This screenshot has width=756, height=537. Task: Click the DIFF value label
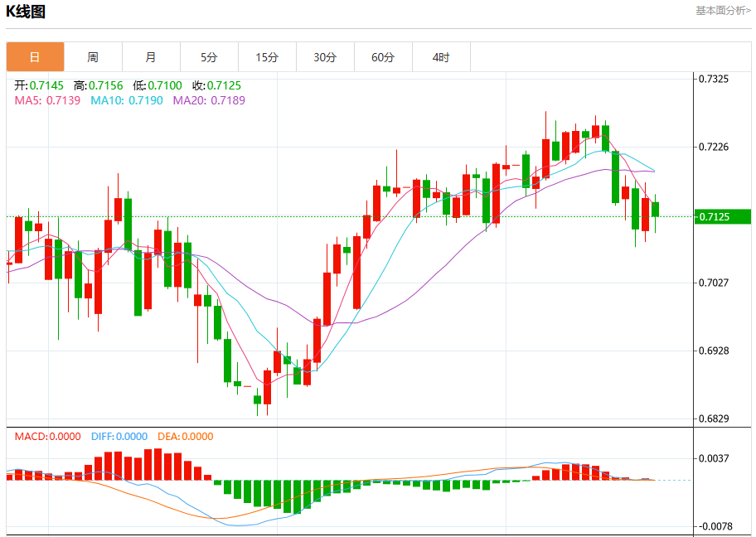pos(119,437)
